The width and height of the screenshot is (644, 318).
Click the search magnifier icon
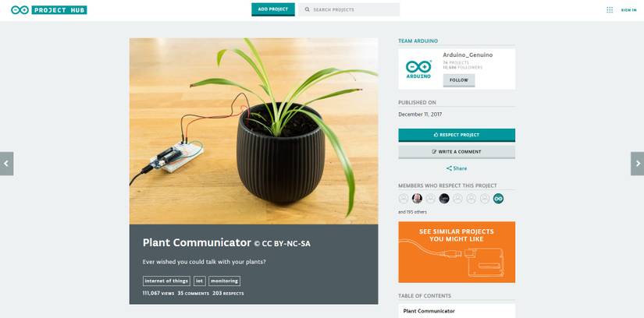(308, 9)
